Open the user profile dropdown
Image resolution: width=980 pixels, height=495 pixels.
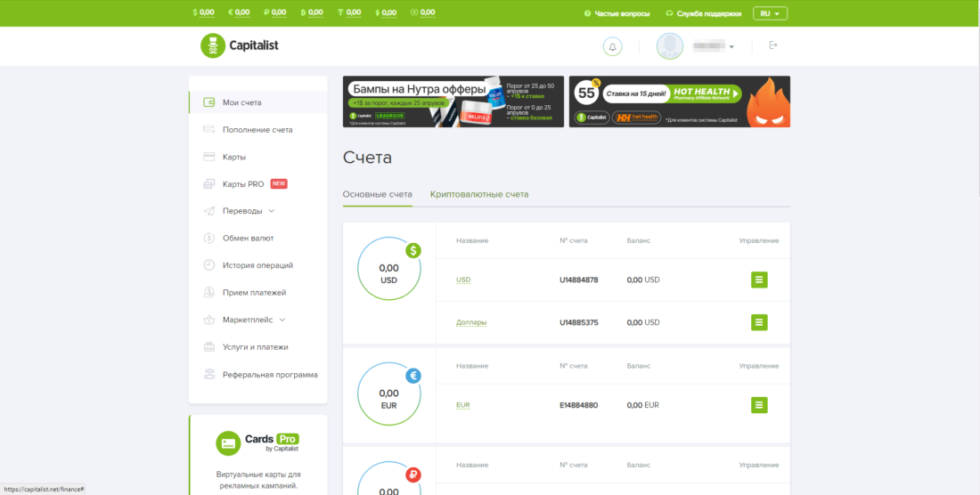pos(697,46)
